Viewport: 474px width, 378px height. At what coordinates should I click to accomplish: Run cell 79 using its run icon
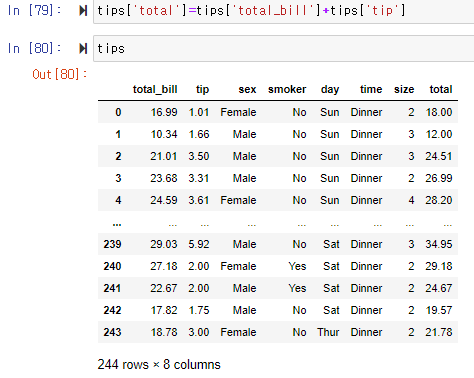pyautogui.click(x=83, y=11)
